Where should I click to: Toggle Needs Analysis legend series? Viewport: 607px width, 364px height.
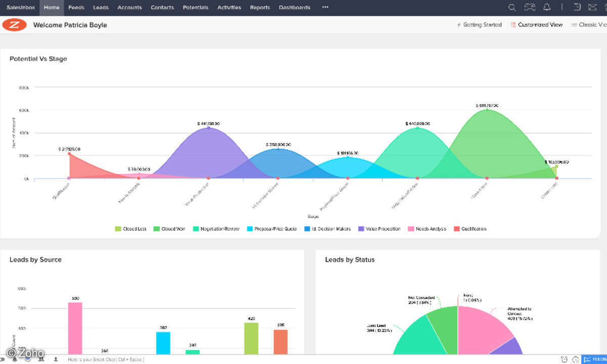point(427,229)
